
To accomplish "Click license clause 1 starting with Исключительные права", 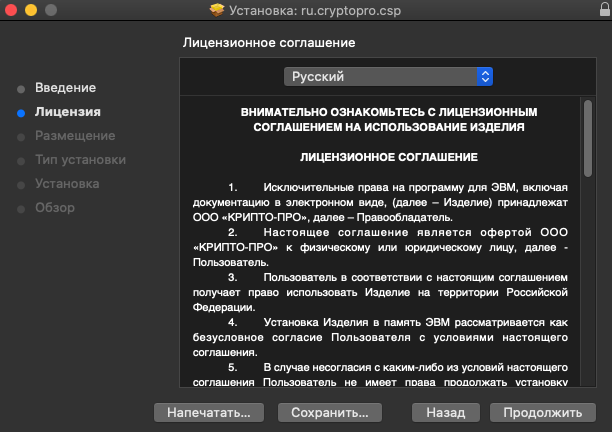I will (x=380, y=203).
